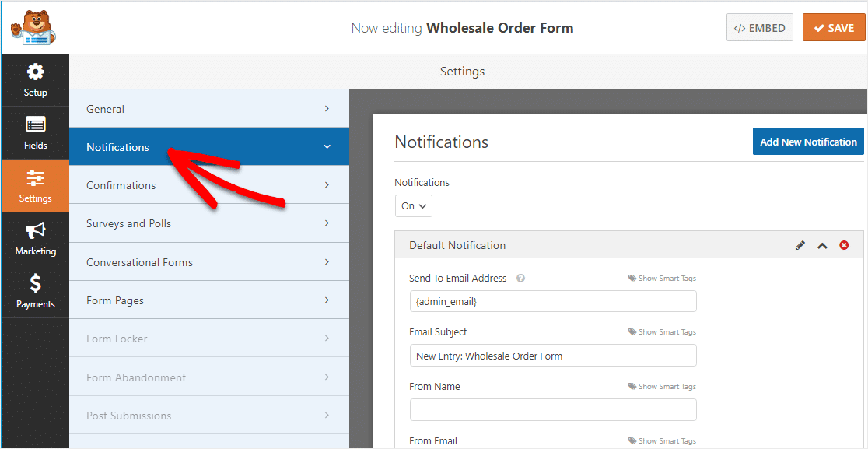
Task: Click the chevron on Form Pages row
Action: [327, 300]
